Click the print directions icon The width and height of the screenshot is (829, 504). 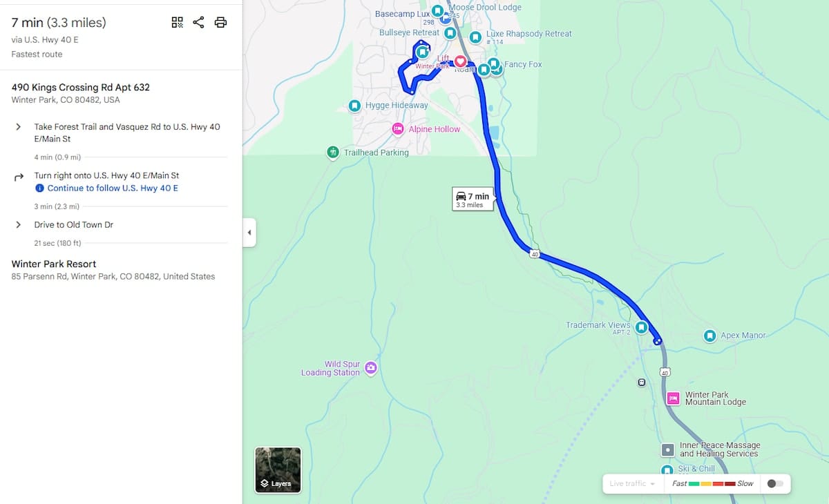point(220,23)
